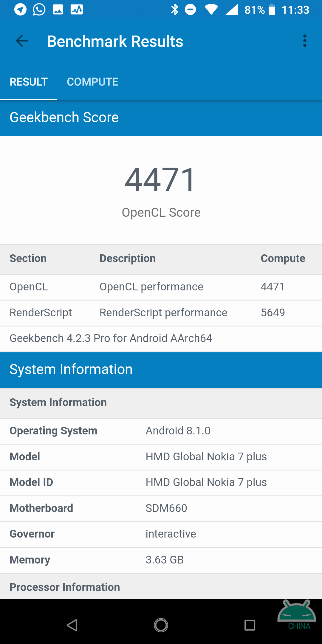Tap the Geekbench Score section header

click(161, 117)
